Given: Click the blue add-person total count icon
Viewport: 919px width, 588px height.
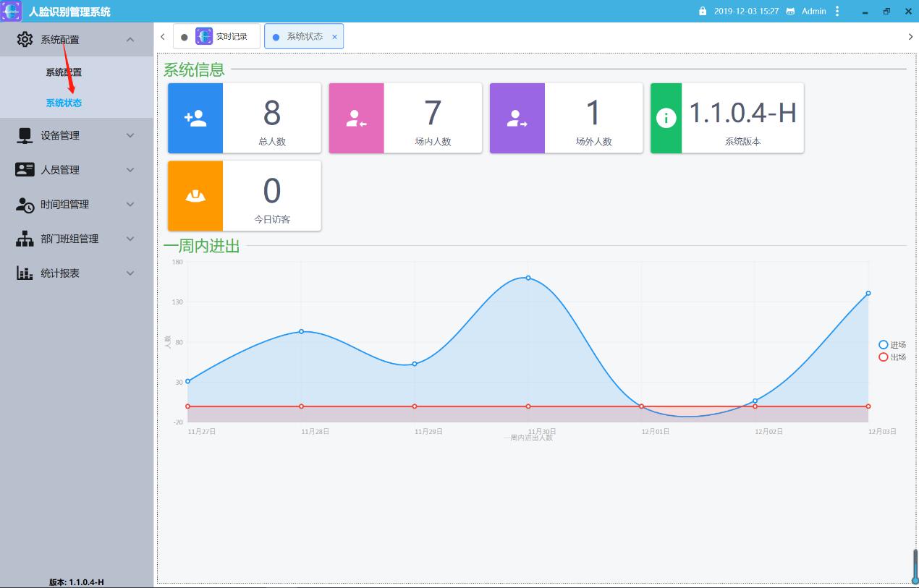Looking at the screenshot, I should click(195, 118).
